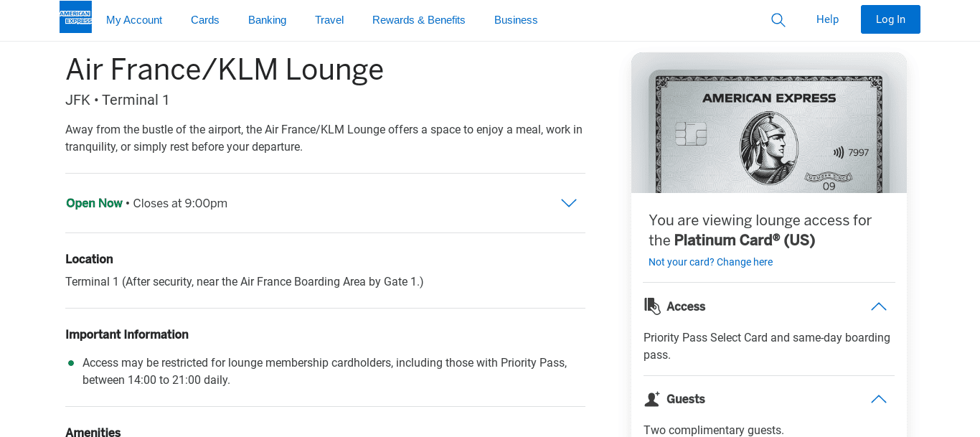Collapse the Guests section
Screen dimensions: 980x437
point(878,398)
